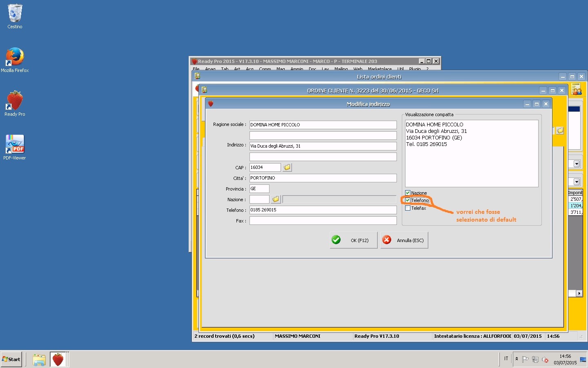Click inside the Visualizzazione compatta address preview box

472,153
